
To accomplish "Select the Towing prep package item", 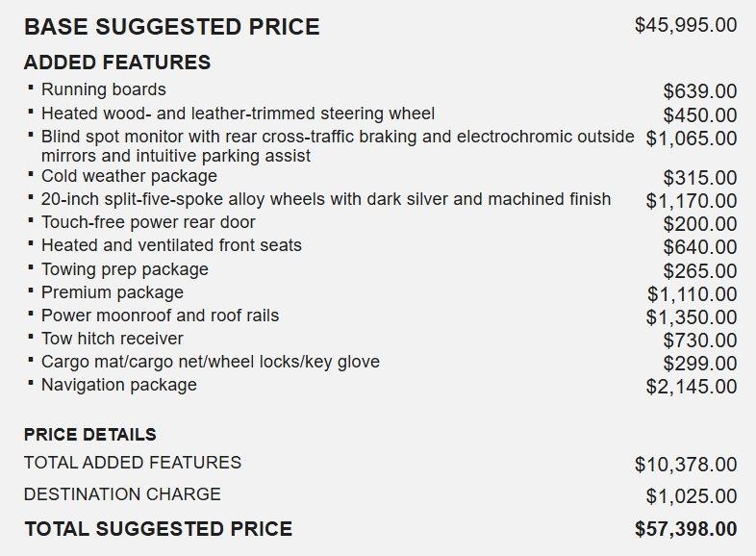I will coord(124,268).
